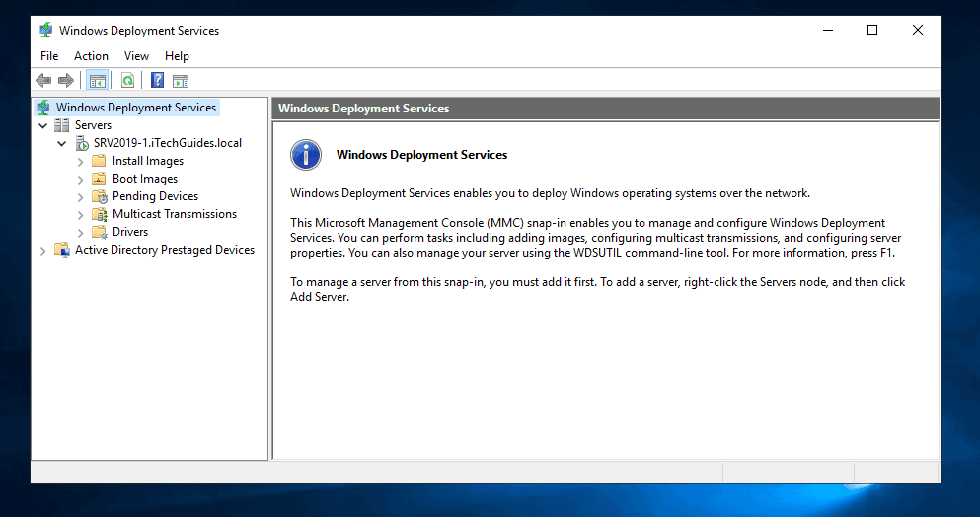Select Boot Images label
The height and width of the screenshot is (517, 980).
click(x=145, y=179)
